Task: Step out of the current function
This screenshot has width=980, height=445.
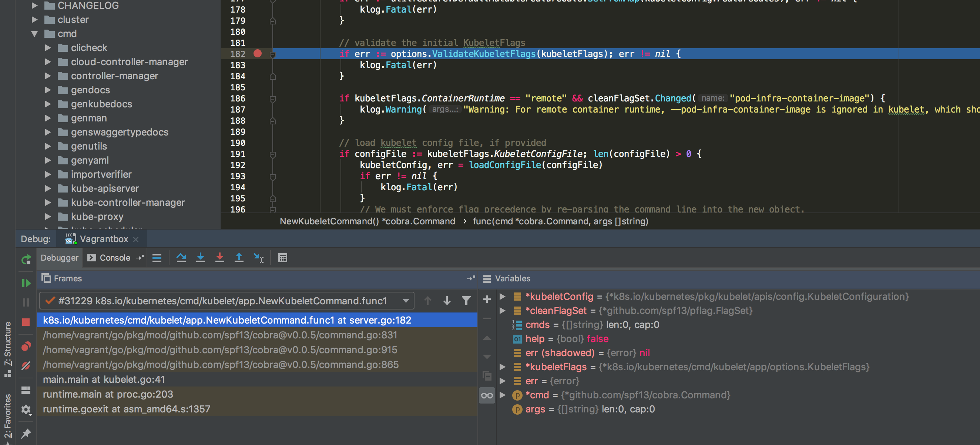Action: tap(239, 258)
